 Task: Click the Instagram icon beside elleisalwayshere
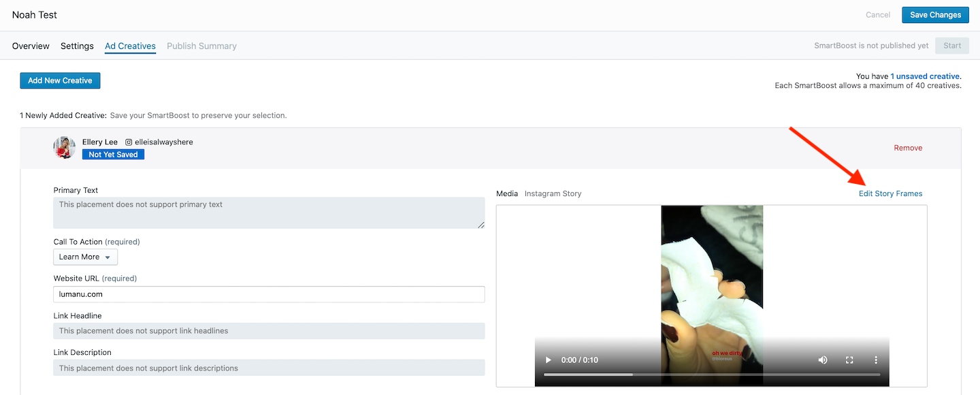tap(128, 142)
